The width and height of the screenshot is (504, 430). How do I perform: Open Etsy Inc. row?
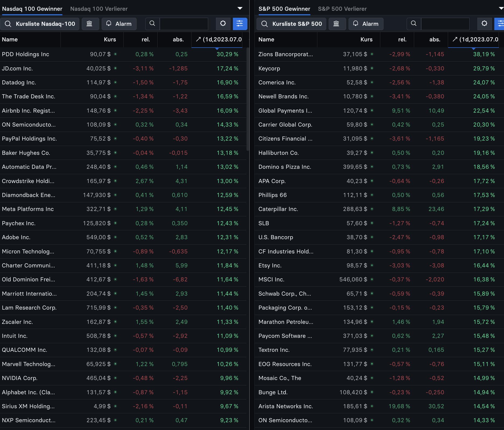pyautogui.click(x=379, y=266)
